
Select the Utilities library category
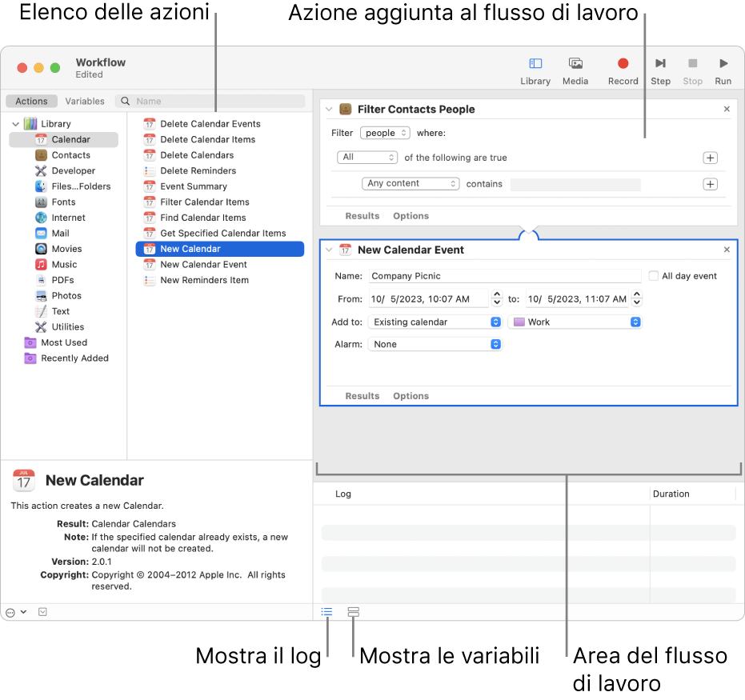pos(60,328)
